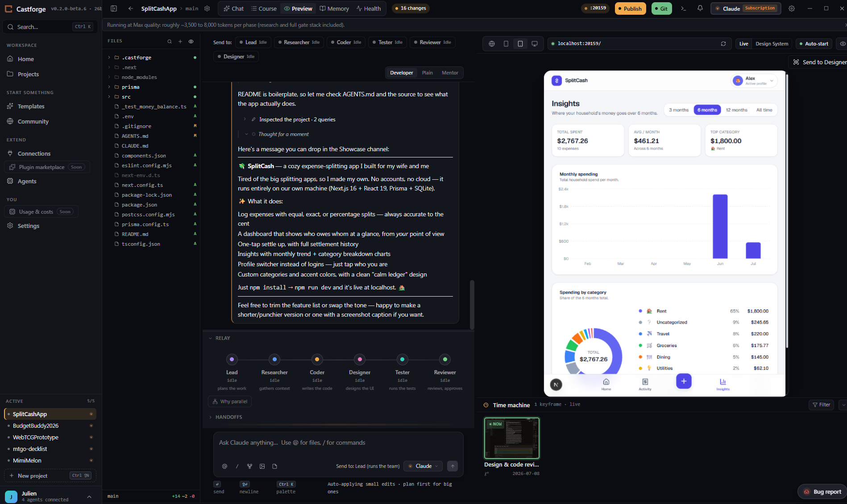Viewport: 847px width, 504px height.
Task: Toggle Auto-start for the preview
Action: (x=814, y=44)
